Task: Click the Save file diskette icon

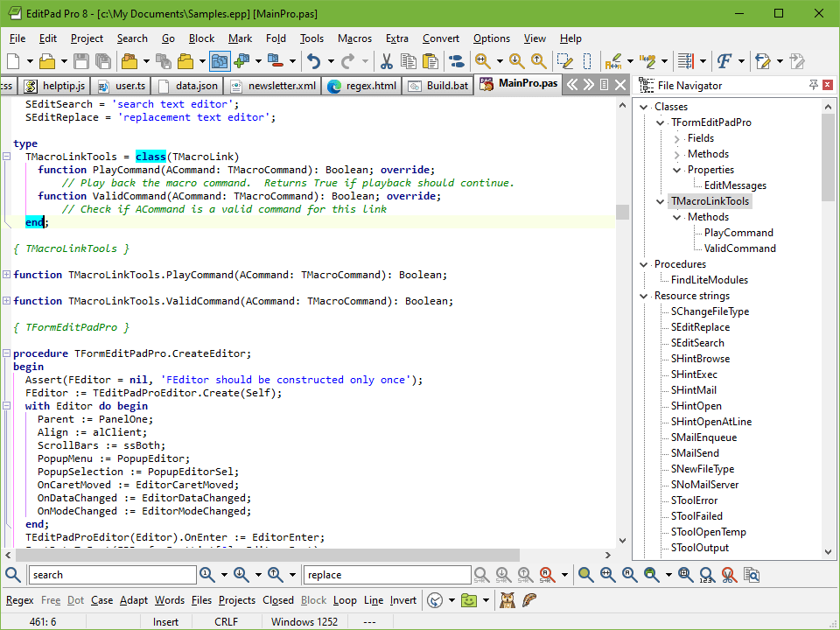Action: (x=80, y=61)
